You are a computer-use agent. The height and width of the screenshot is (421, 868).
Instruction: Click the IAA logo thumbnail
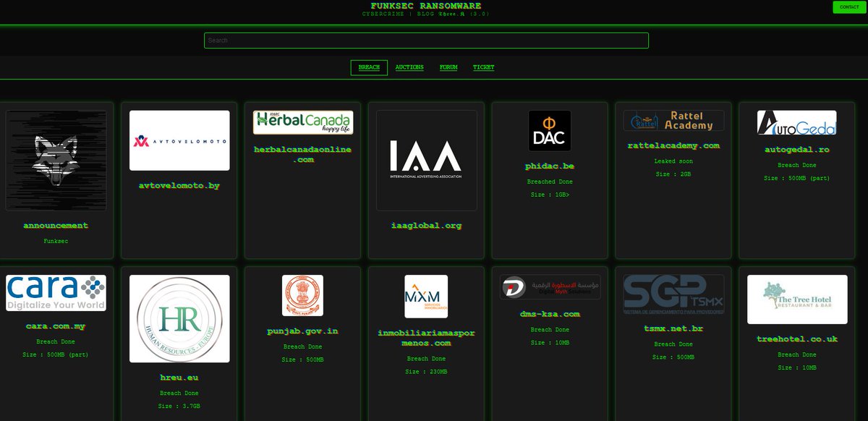click(x=427, y=161)
